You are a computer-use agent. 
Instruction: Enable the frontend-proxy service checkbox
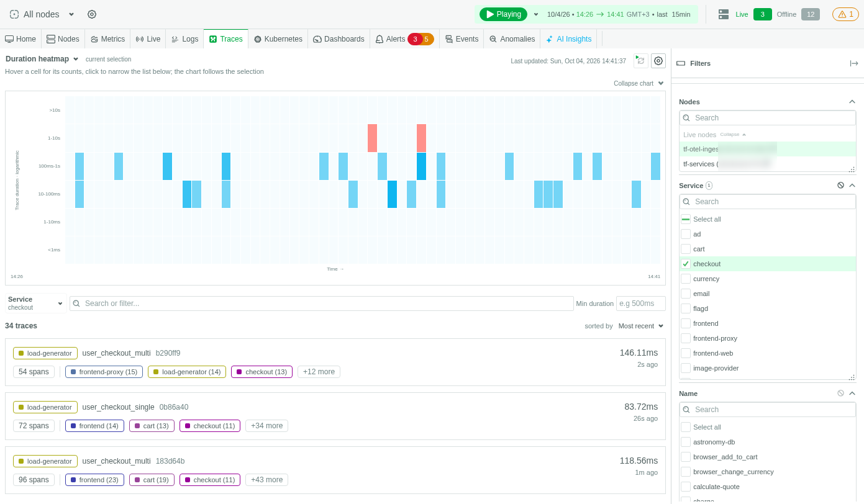tap(686, 338)
